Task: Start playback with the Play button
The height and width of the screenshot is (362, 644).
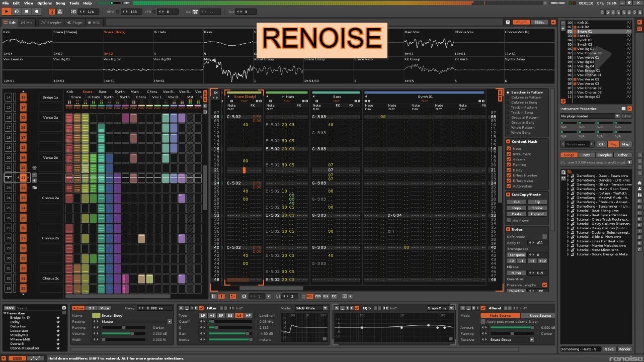Action: 7,11
